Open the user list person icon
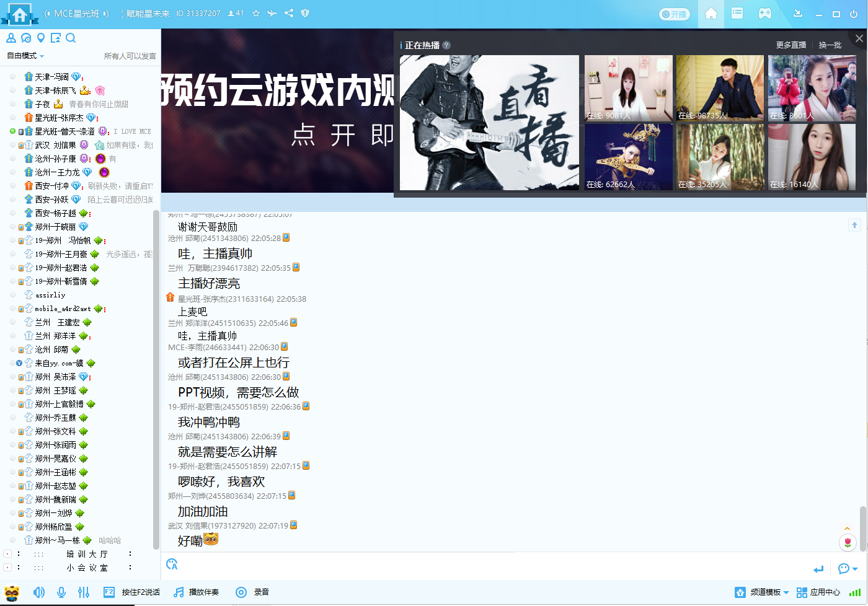This screenshot has height=606, width=868. tap(11, 38)
